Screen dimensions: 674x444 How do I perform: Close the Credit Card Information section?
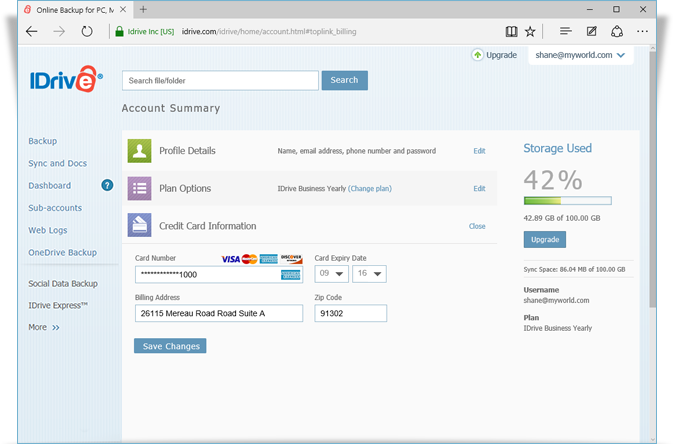pos(477,226)
